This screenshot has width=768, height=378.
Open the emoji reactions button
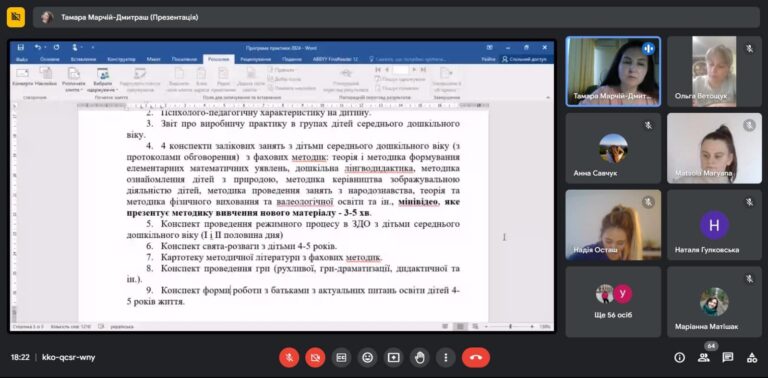coord(367,357)
